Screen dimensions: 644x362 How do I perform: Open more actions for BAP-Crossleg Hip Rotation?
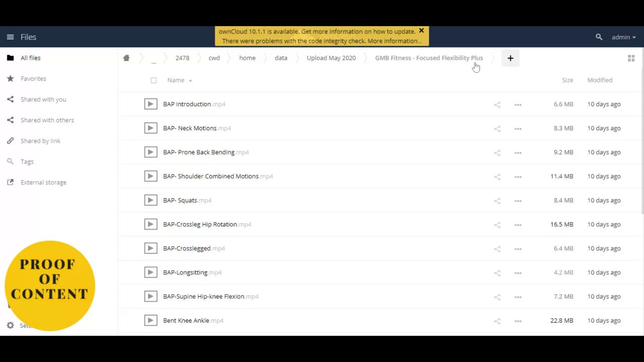pos(518,225)
